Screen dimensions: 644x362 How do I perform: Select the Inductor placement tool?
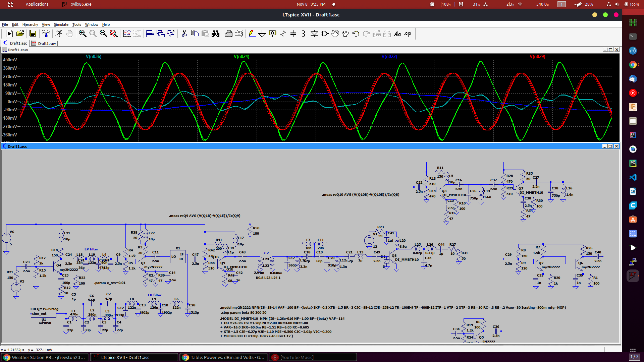[x=304, y=34]
